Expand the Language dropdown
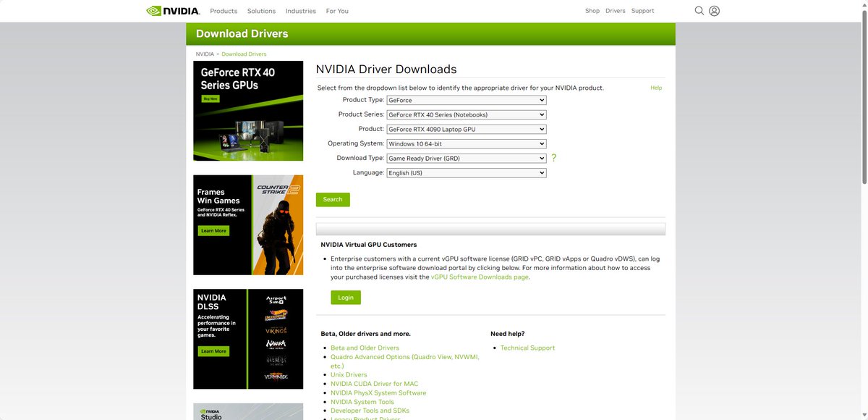The image size is (868, 420). pyautogui.click(x=466, y=172)
